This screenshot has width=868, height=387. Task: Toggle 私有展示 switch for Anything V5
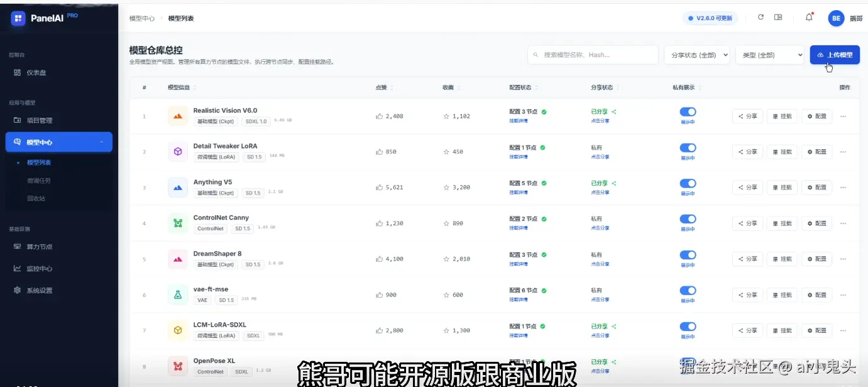click(688, 183)
